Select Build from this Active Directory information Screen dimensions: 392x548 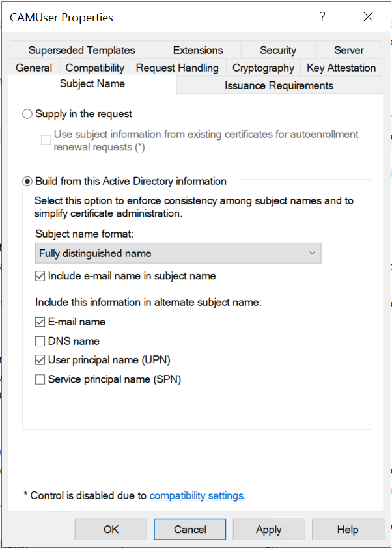(27, 181)
